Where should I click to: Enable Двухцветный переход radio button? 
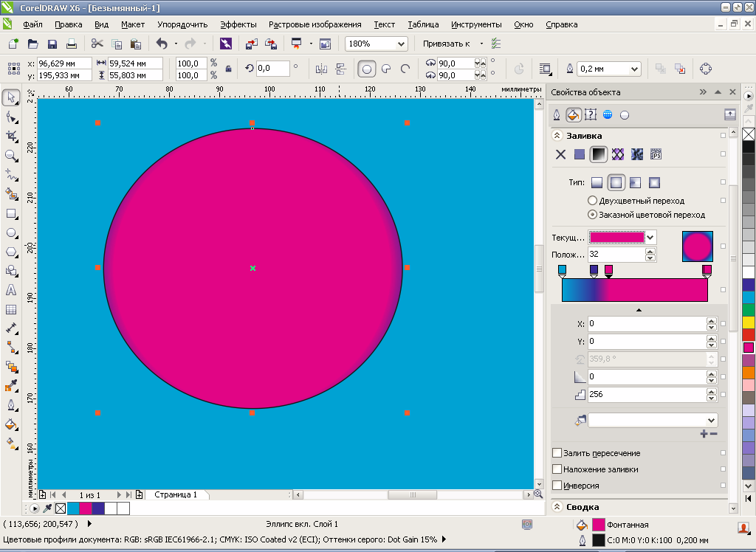[x=592, y=201]
